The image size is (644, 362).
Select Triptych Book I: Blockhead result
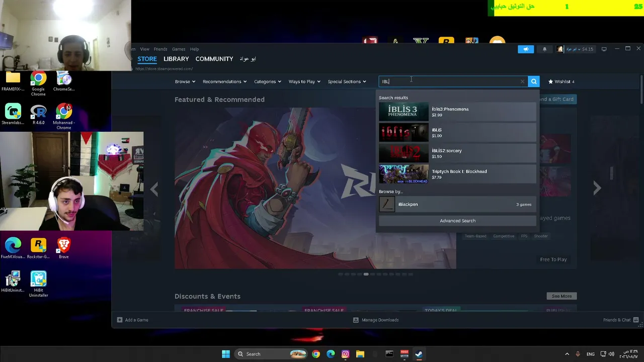tap(457, 174)
